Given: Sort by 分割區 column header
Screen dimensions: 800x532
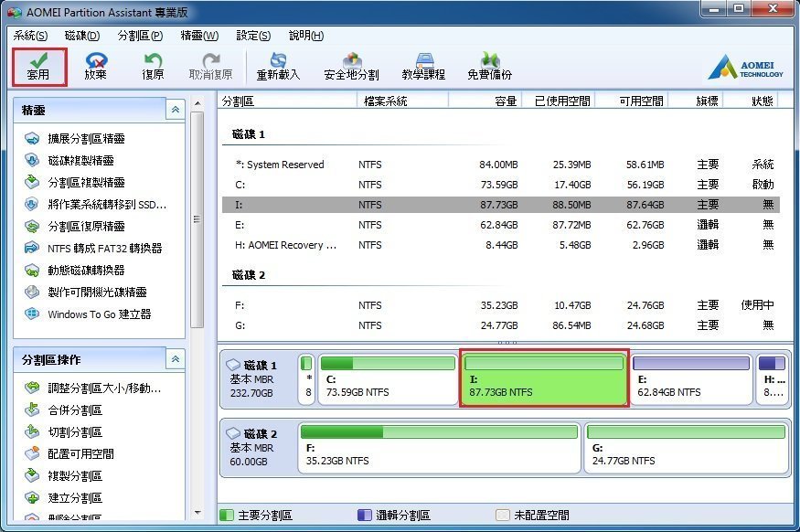Looking at the screenshot, I should coord(288,101).
